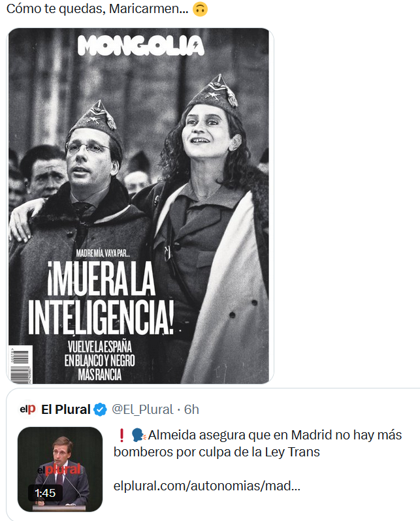Open the elplural.com/autonomias link
This screenshot has width=420, height=521.
click(x=207, y=486)
